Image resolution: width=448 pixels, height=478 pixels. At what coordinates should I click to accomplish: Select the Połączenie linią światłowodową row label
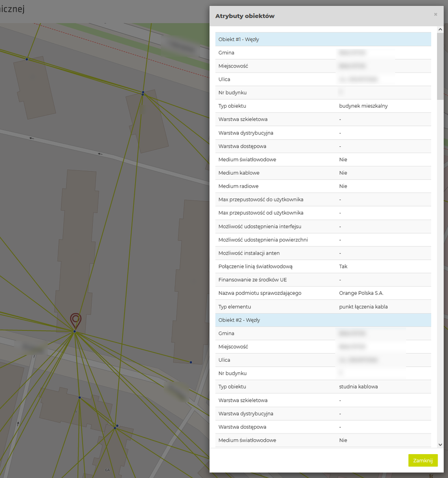click(255, 267)
